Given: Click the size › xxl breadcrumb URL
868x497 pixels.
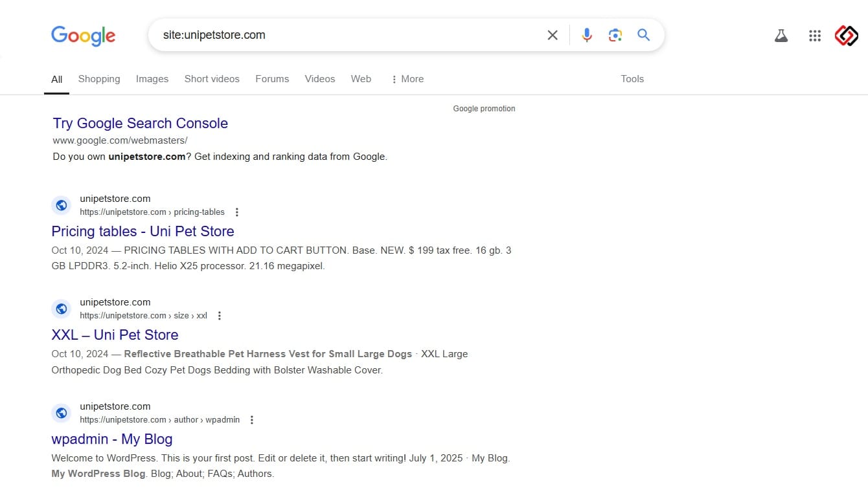Looking at the screenshot, I should click(x=144, y=316).
